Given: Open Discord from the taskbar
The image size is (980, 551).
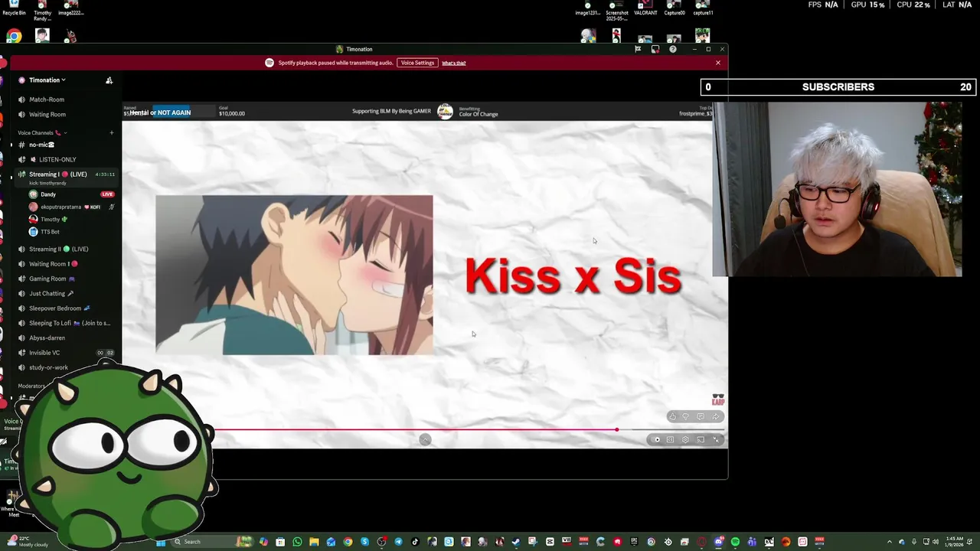Looking at the screenshot, I should tap(718, 542).
